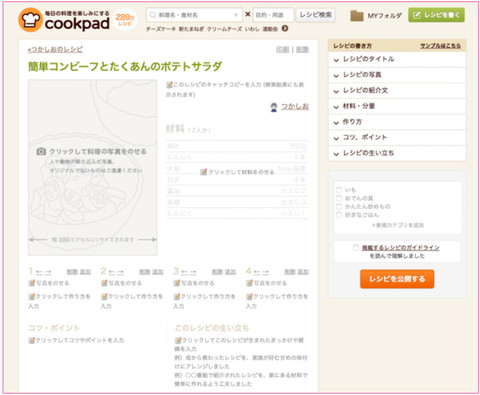Click the cookpad chef hat logo
Screen dimensions: 480x395
30,20
